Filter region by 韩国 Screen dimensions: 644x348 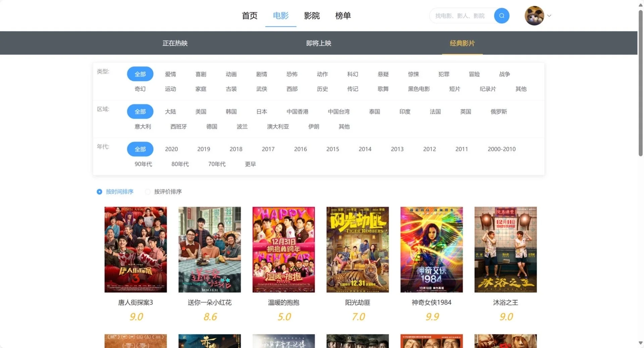click(231, 112)
